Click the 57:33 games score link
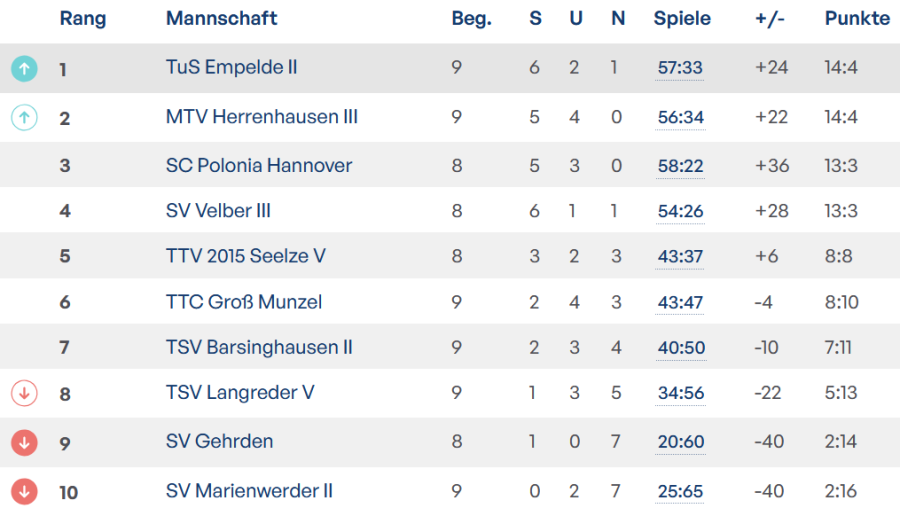The width and height of the screenshot is (900, 516). (680, 68)
